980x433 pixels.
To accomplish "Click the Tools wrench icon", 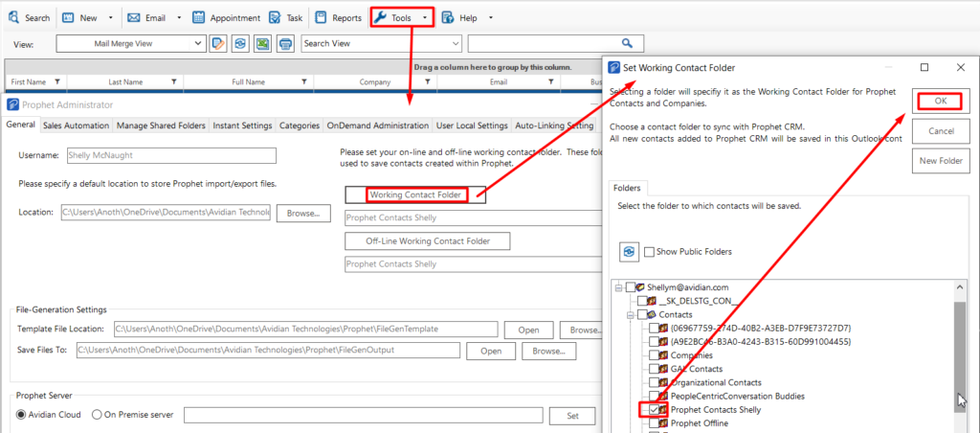I will [381, 17].
